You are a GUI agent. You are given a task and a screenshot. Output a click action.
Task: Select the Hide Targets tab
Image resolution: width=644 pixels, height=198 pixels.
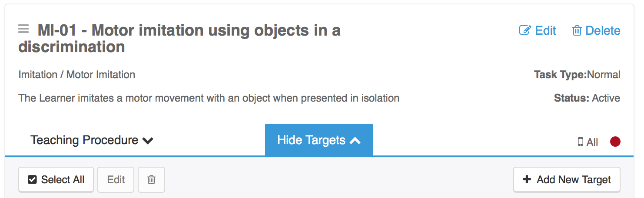(319, 140)
